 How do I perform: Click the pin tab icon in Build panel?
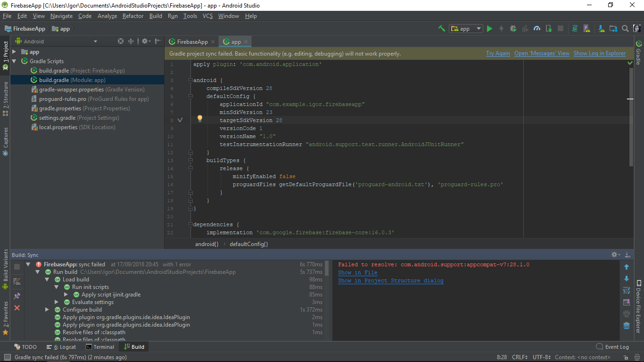click(x=17, y=296)
